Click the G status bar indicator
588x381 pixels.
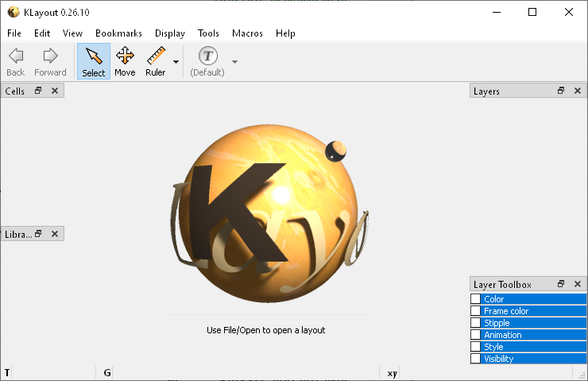point(107,373)
